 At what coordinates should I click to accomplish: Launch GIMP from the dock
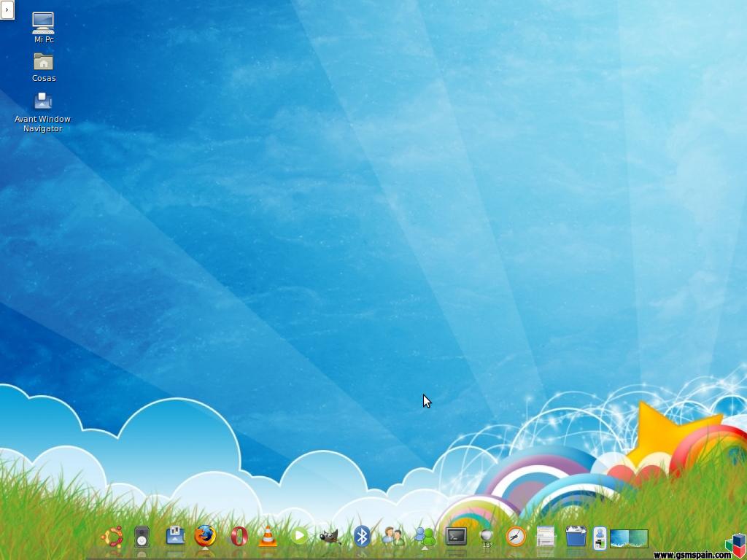[330, 537]
